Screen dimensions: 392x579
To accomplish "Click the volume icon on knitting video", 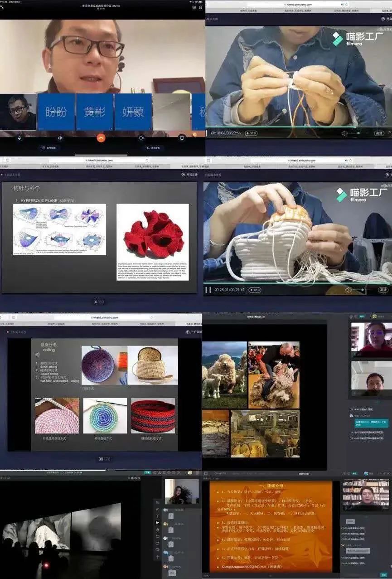I will 344,133.
